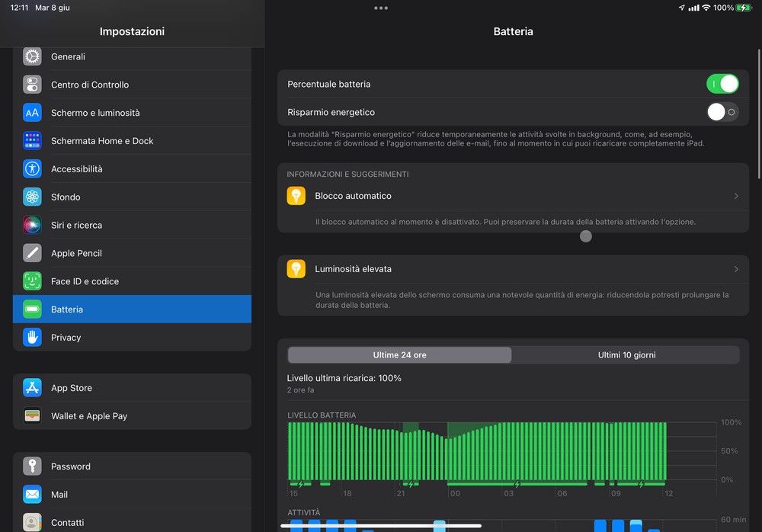Open Face ID e codice row
The image size is (762, 532).
[132, 281]
